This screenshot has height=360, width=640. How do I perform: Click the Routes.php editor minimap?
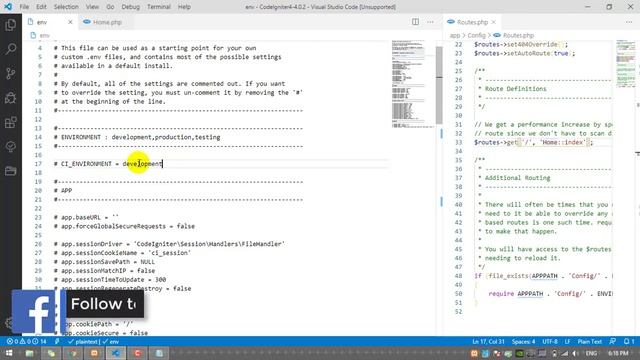click(x=626, y=64)
